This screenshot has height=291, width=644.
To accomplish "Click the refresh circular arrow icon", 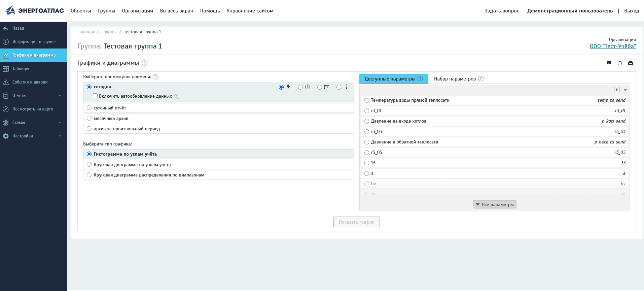I will (x=620, y=63).
